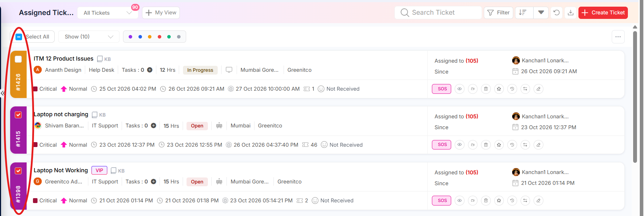Open sort options caret dropdown
The width and height of the screenshot is (644, 216).
[541, 13]
